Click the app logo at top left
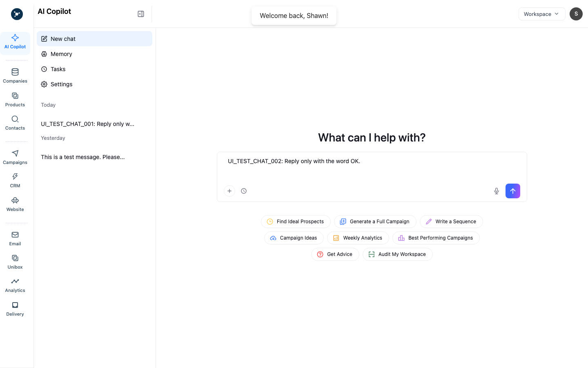The width and height of the screenshot is (588, 368). (x=17, y=14)
